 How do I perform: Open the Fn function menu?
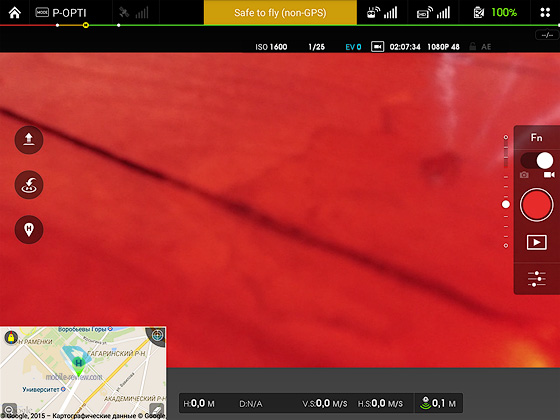pyautogui.click(x=536, y=138)
